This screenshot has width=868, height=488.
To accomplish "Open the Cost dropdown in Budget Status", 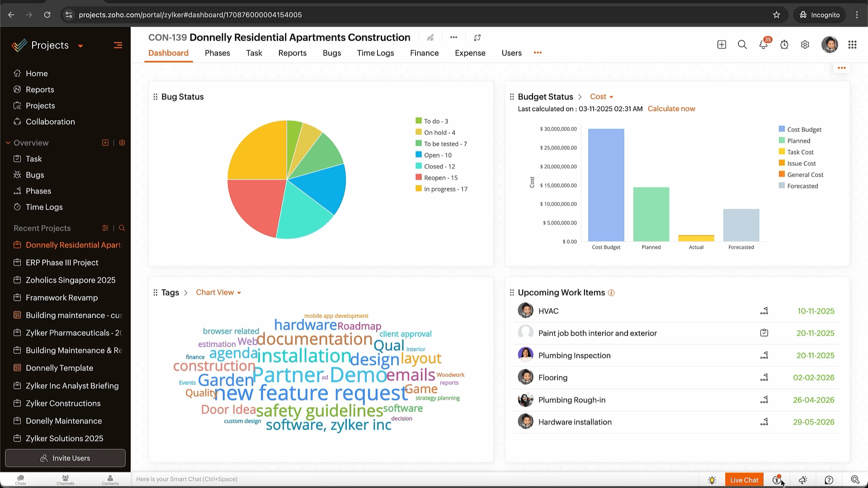I will 601,97.
